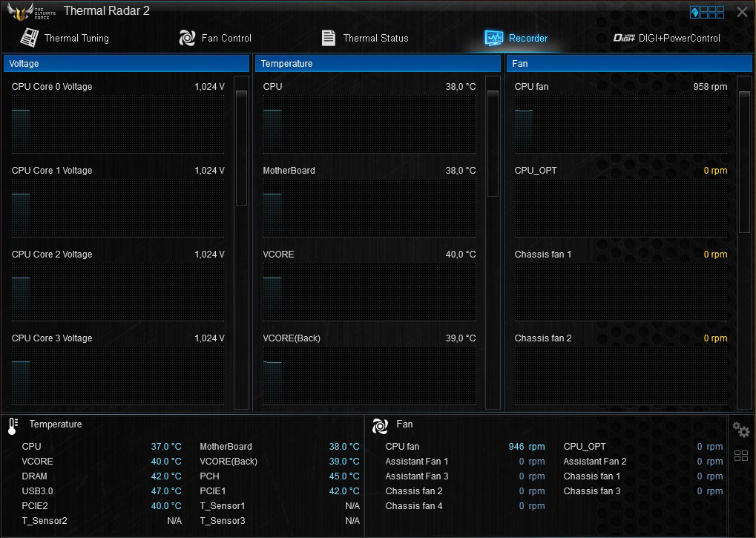Viewport: 756px width, 538px height.
Task: Click the CPU Core 0 Voltage label
Action: pos(52,87)
